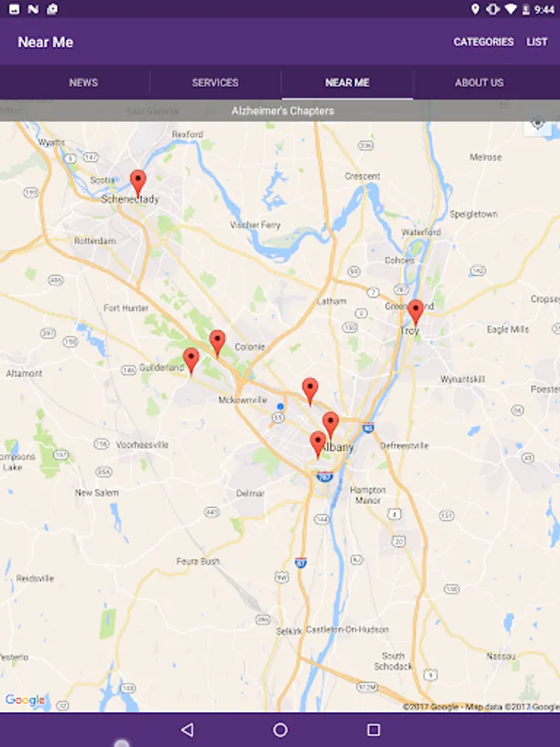Tap the Alzheimer's Chapters banner
Image resolution: width=560 pixels, height=747 pixels.
click(x=280, y=110)
